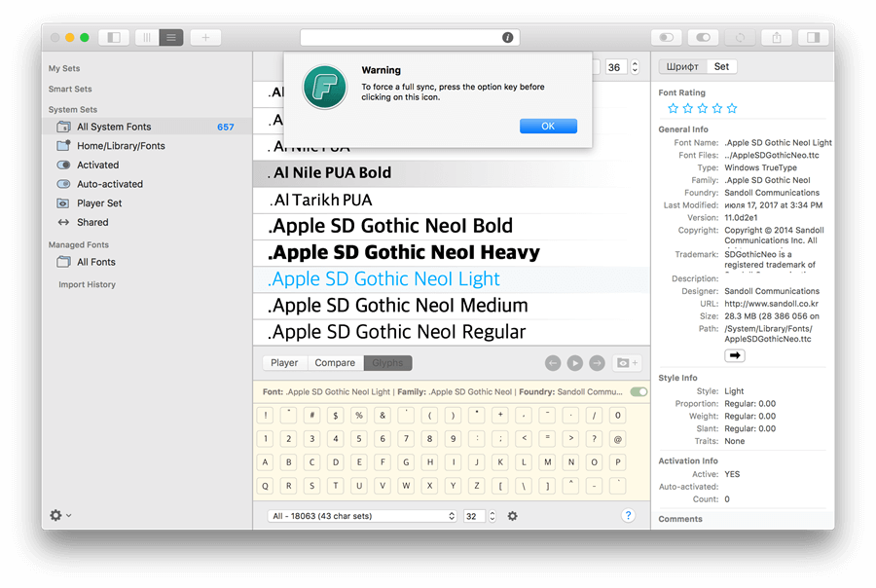Click the info icon in search field

pos(507,37)
